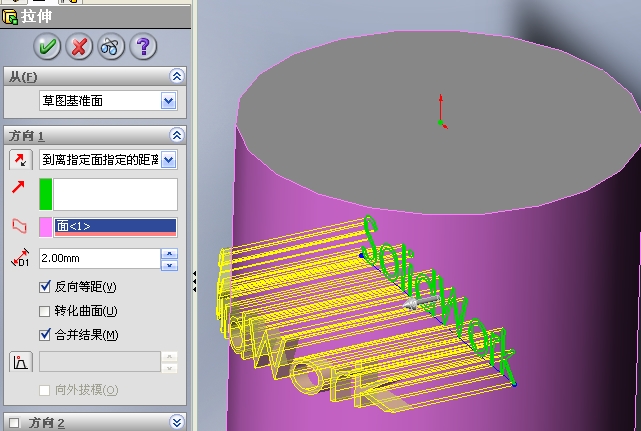Enable the 转化曲面 checkbox
The width and height of the screenshot is (641, 431).
(x=45, y=311)
